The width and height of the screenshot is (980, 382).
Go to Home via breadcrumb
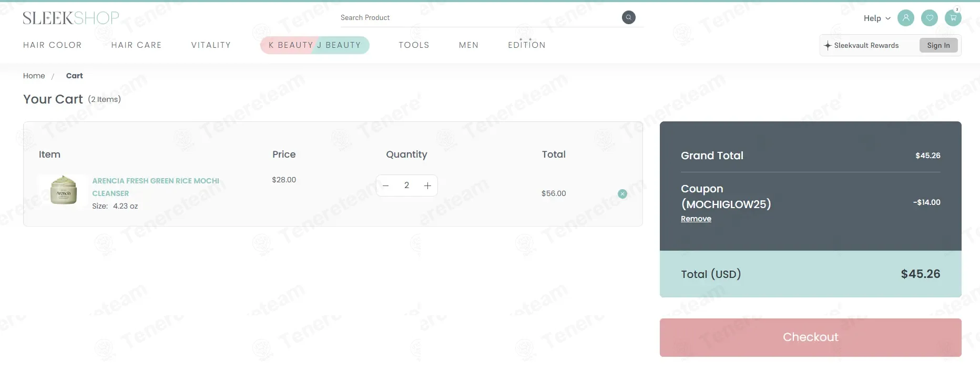point(34,76)
